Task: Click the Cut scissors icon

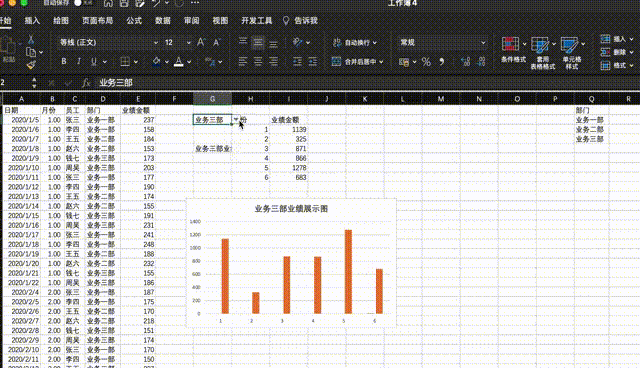Action: [31, 40]
